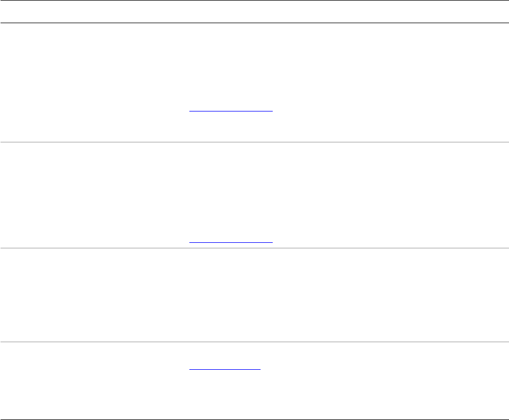Viewport: 509px width, 420px height.
Task: Click the bottom black border of the table
Action: (254, 419)
